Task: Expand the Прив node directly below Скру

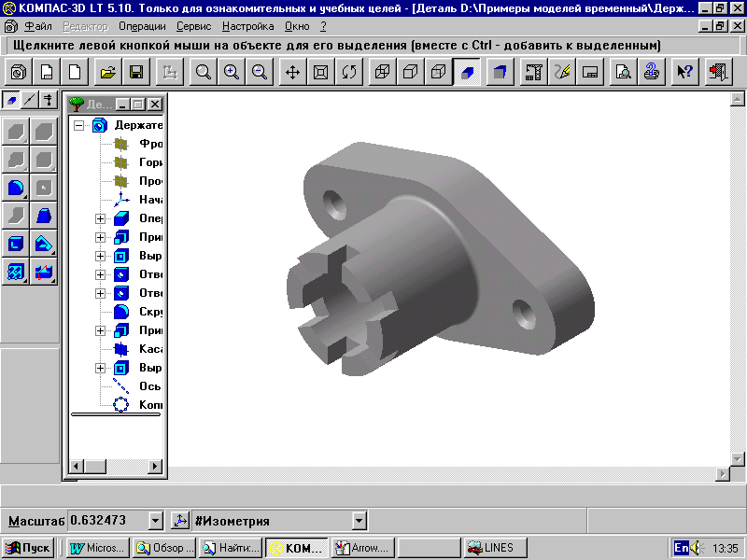Action: [x=100, y=330]
